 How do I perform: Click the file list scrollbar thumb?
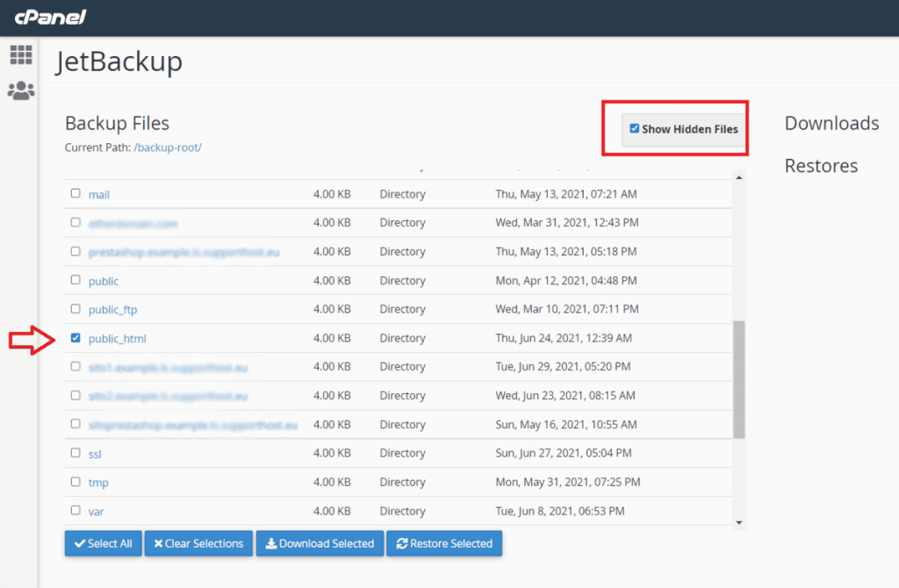point(739,379)
